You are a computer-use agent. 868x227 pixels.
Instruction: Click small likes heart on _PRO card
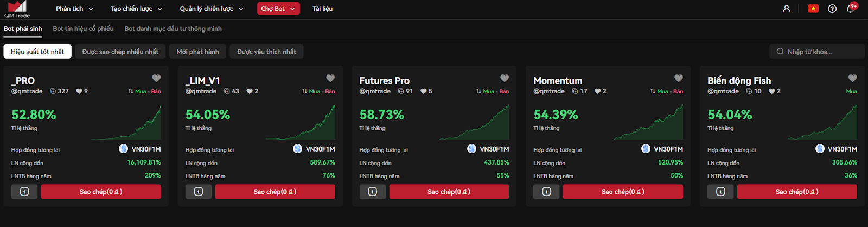79,91
